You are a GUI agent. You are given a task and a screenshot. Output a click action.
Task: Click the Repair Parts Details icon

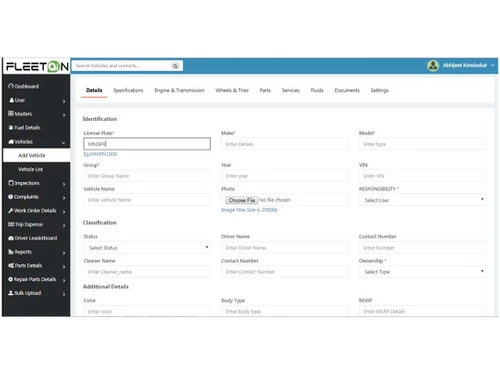[x=11, y=279]
